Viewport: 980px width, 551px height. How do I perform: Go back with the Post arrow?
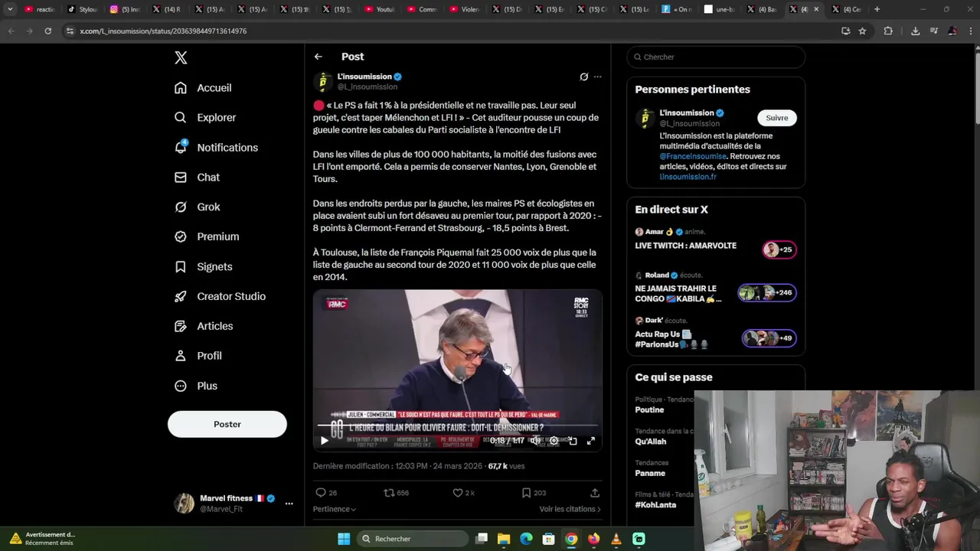318,57
